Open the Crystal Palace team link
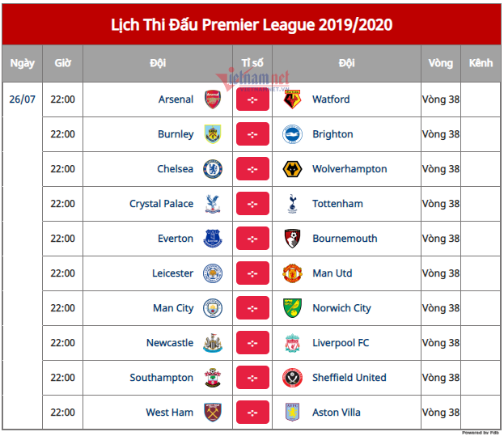Screen dimensions: 504x436 (x=161, y=204)
